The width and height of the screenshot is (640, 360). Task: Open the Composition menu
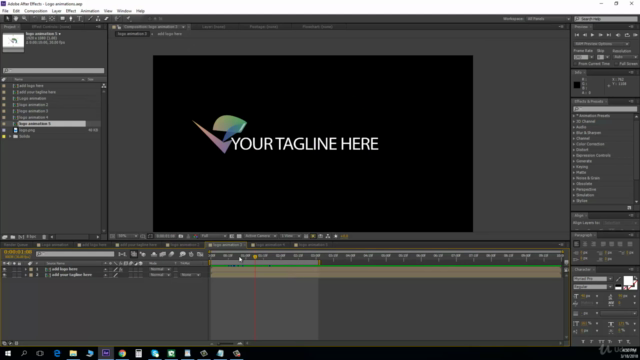coord(36,11)
